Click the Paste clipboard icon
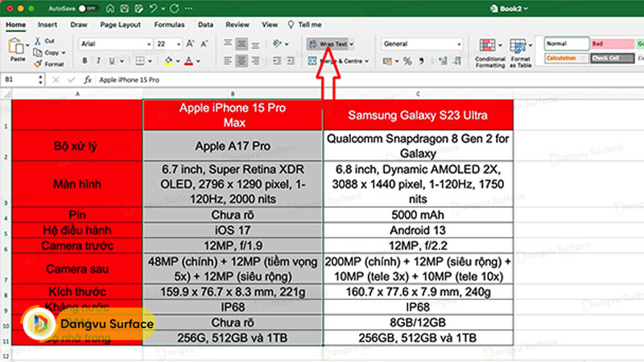Screen dimensions: 644x362 coord(16,47)
